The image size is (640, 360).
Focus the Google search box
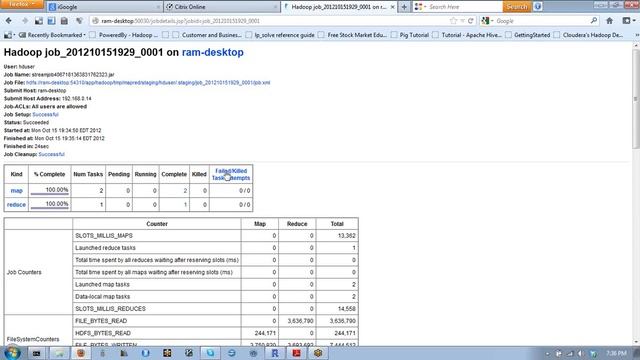[542, 21]
